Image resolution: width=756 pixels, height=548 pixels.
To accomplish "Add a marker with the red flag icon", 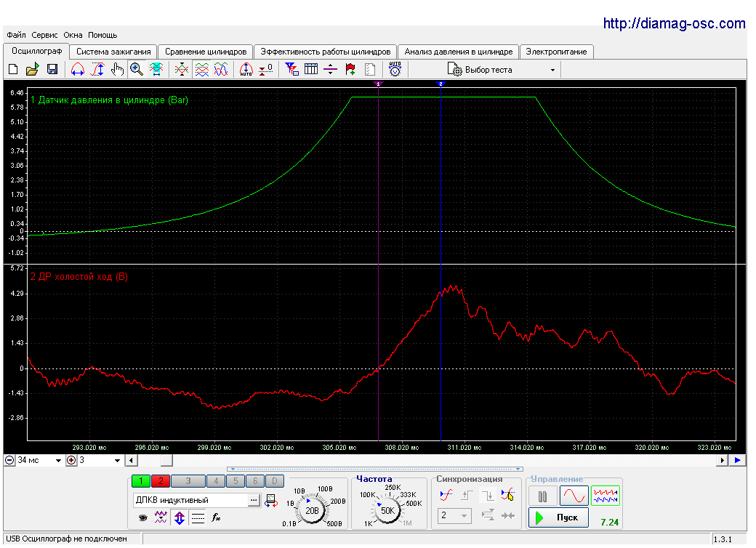I will point(350,70).
